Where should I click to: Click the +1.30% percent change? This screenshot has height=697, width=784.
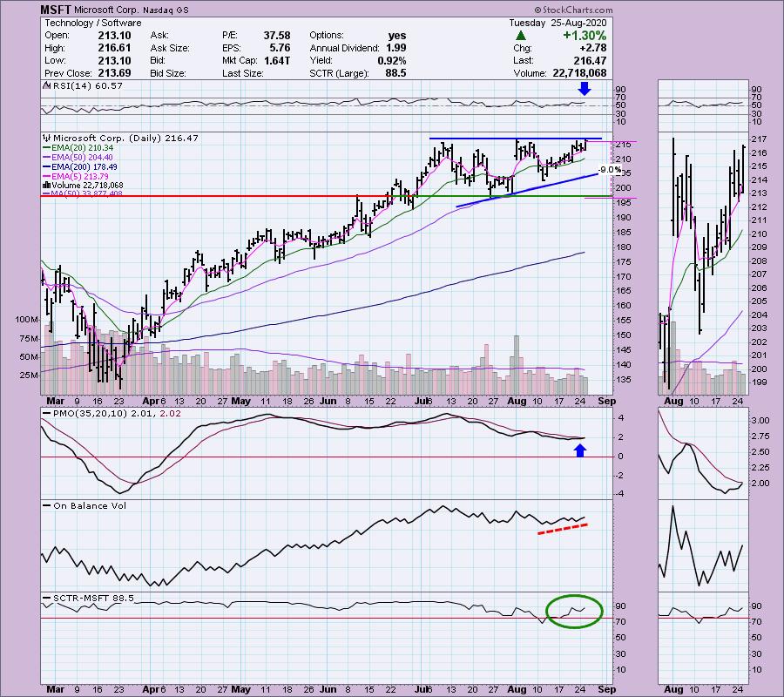pyautogui.click(x=585, y=36)
